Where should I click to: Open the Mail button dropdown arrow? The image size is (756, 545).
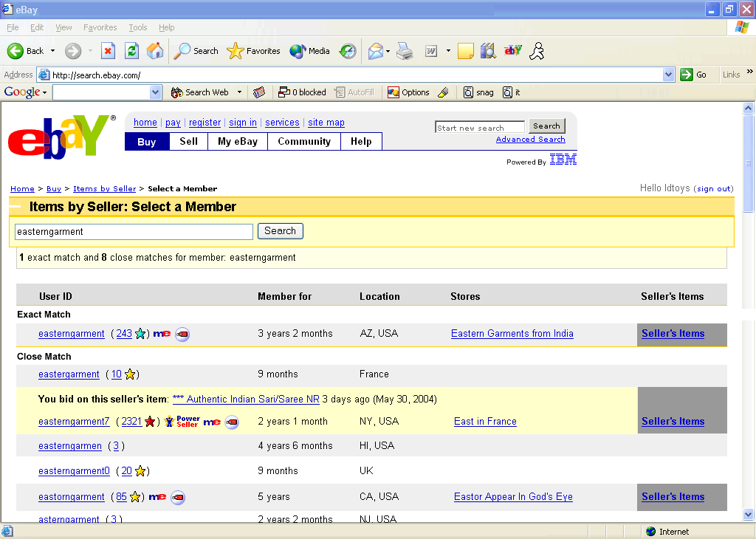388,51
